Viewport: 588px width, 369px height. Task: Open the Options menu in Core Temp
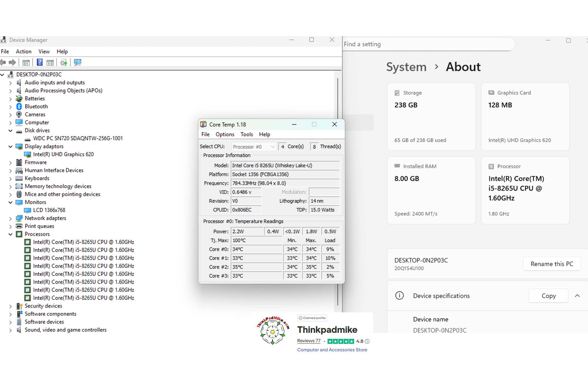pyautogui.click(x=225, y=135)
